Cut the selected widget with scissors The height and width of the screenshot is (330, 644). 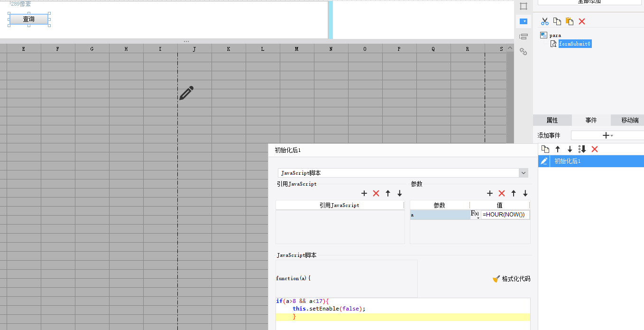coord(544,21)
